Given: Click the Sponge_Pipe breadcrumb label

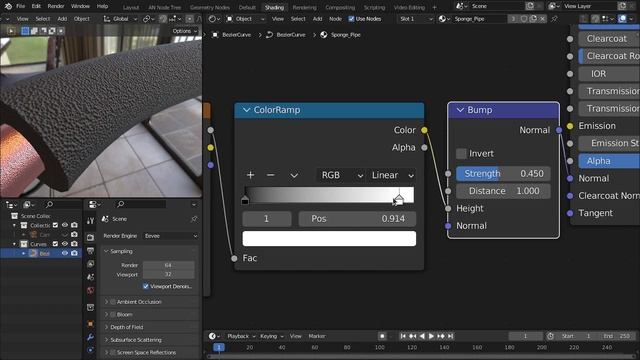Looking at the screenshot, I should pos(345,35).
